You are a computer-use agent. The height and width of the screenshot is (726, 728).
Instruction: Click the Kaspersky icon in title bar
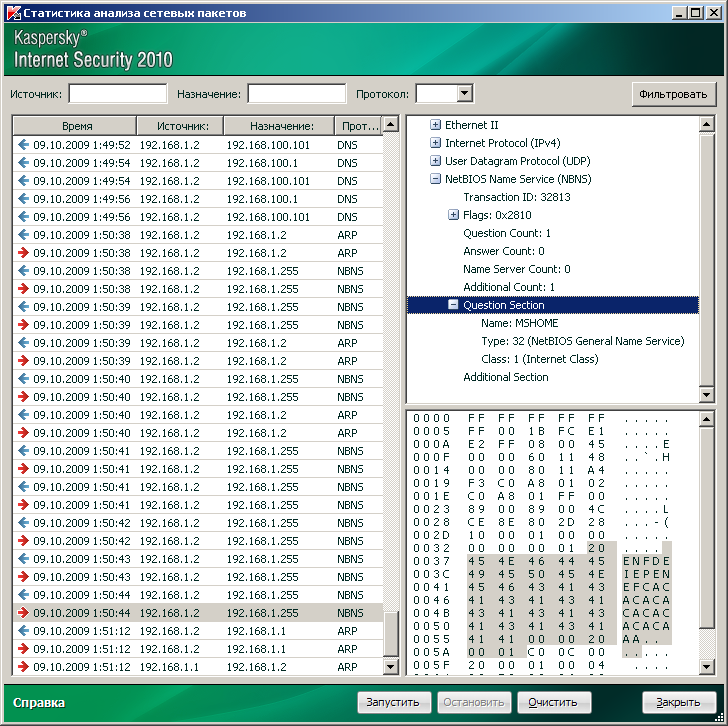13,13
